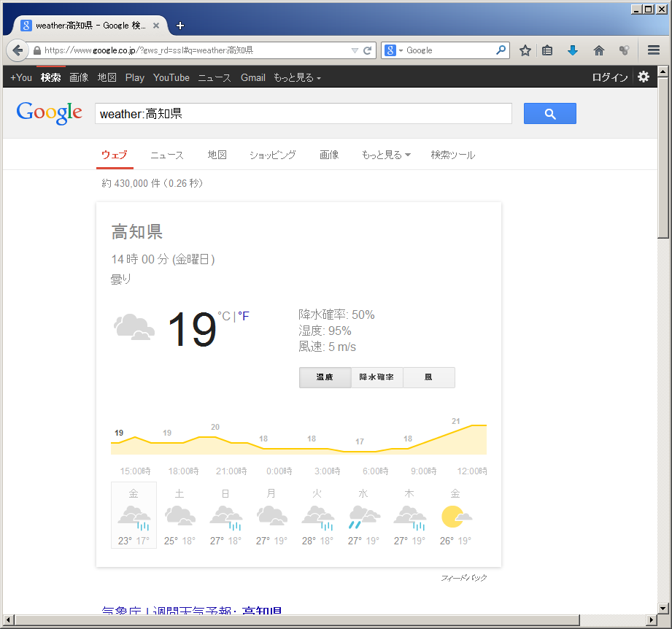Open the 地図 search tab

pos(217,155)
